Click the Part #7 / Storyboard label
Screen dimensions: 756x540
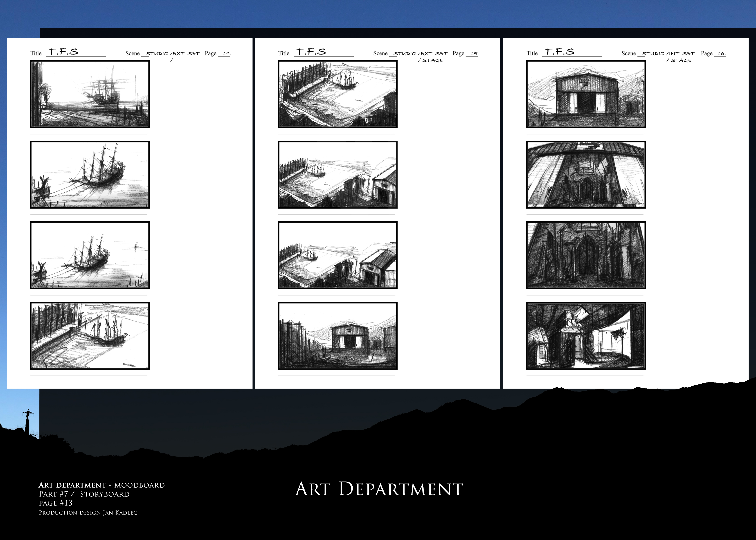click(x=84, y=494)
